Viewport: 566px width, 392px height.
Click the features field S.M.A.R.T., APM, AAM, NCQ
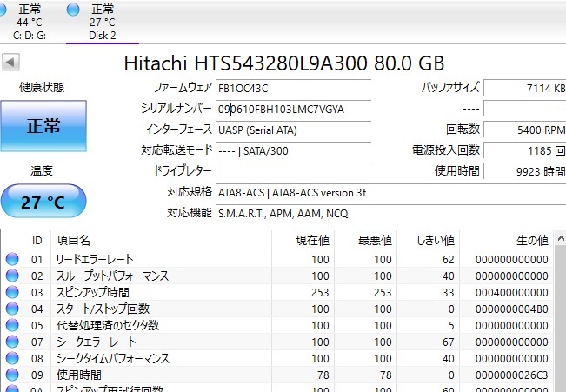pyautogui.click(x=391, y=213)
